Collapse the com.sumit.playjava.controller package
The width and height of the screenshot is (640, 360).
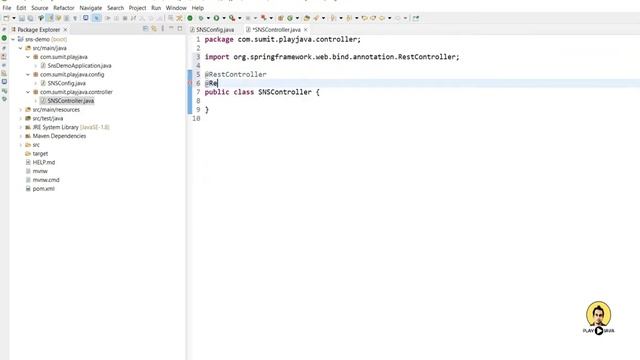28,92
